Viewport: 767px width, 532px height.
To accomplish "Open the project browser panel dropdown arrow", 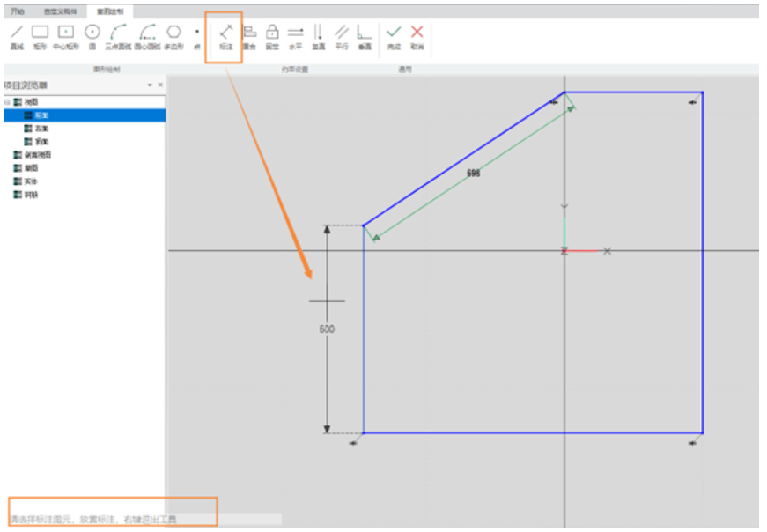I will pyautogui.click(x=150, y=85).
